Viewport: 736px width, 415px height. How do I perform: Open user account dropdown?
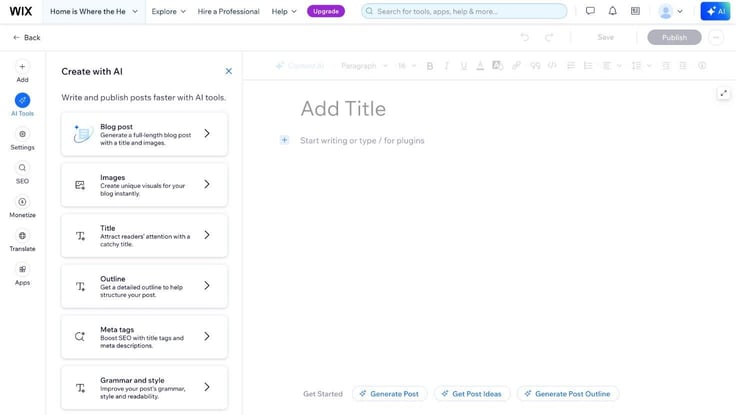(x=670, y=11)
